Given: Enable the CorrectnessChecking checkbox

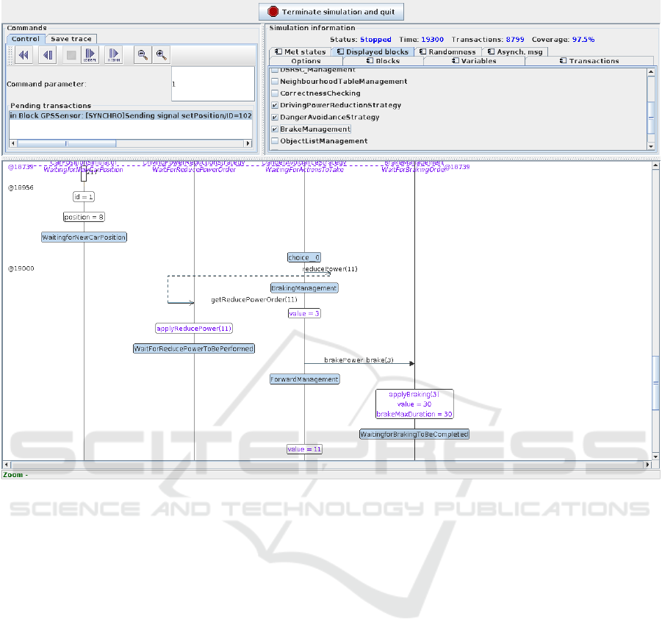Looking at the screenshot, I should click(275, 93).
